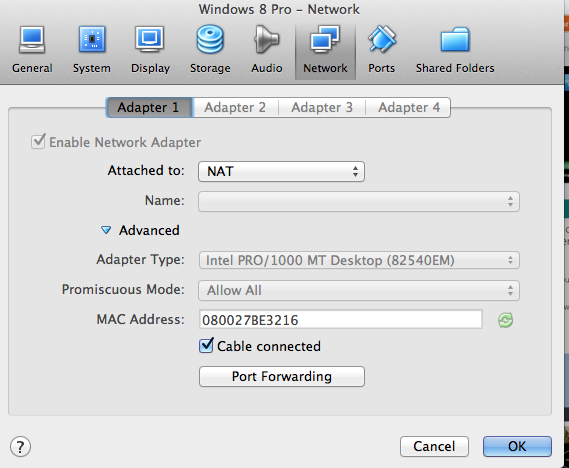
Task: Open the Adapter Type dropdown
Action: pos(359,260)
